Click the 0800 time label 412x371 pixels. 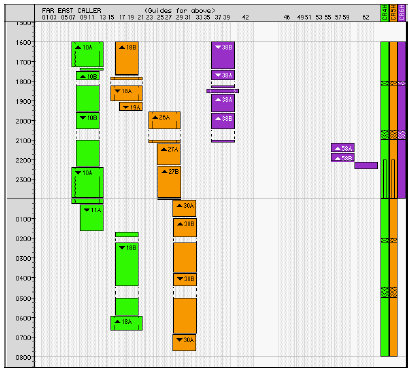coord(23,357)
